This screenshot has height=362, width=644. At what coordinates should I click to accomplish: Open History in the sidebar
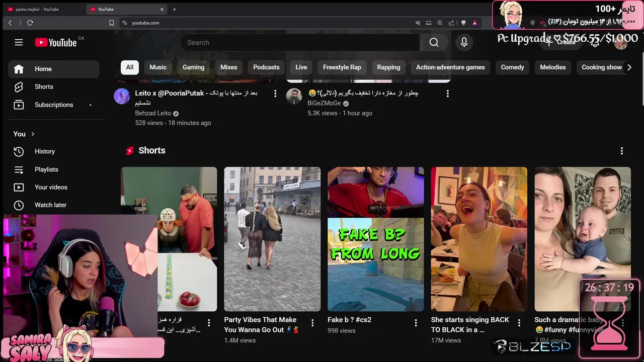[x=53, y=151]
